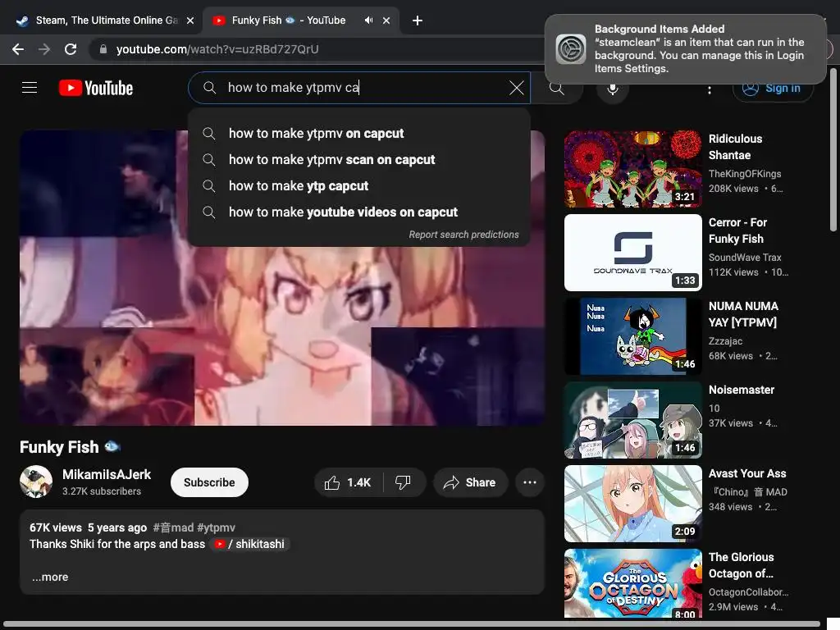
Task: Open Report search predictions link
Action: [464, 235]
